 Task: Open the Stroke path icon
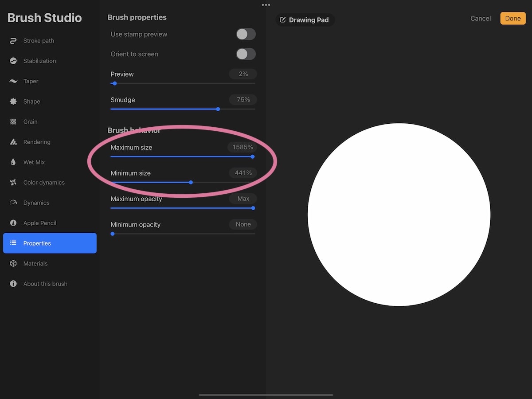coord(13,41)
